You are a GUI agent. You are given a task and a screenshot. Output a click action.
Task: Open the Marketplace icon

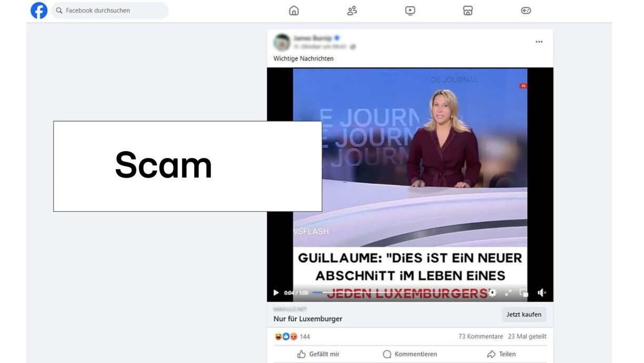pos(468,11)
